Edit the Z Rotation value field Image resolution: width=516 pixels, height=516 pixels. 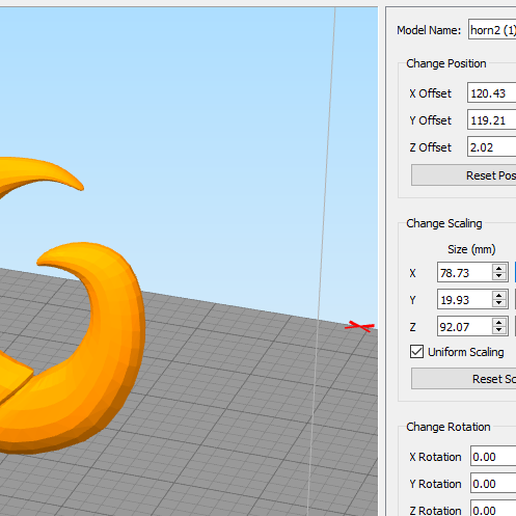click(493, 509)
